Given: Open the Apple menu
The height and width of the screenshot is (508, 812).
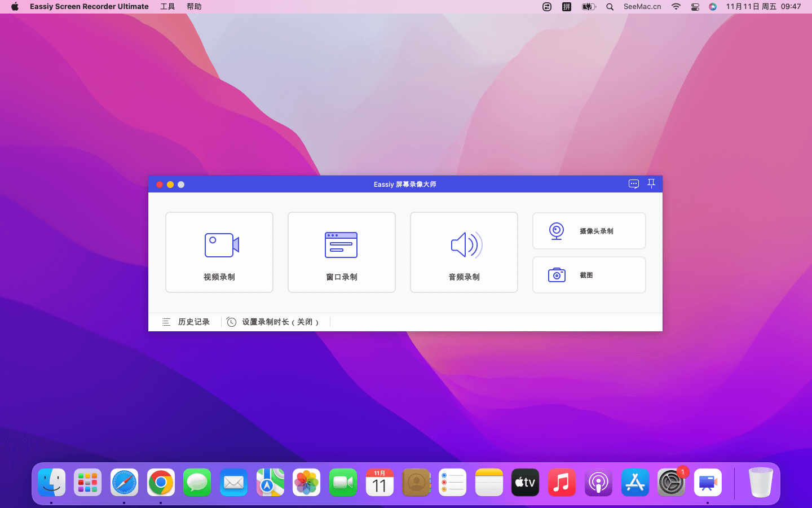Looking at the screenshot, I should 15,7.
